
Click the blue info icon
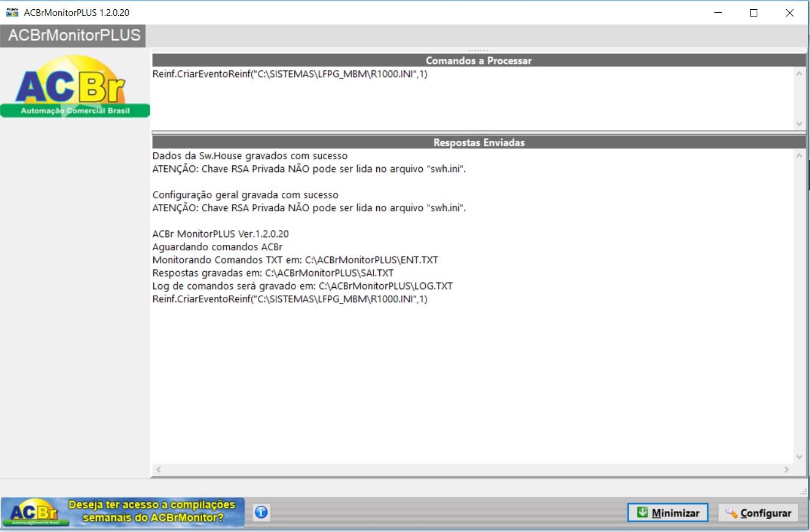(262, 512)
